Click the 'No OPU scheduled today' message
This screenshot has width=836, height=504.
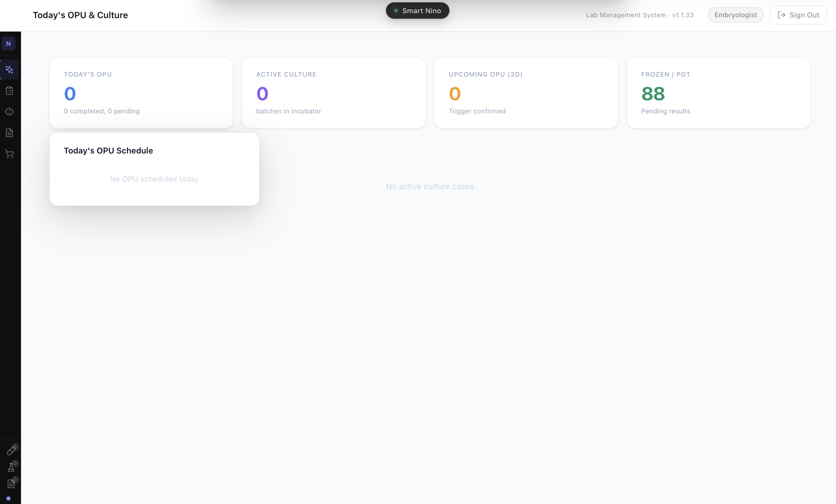pyautogui.click(x=154, y=179)
